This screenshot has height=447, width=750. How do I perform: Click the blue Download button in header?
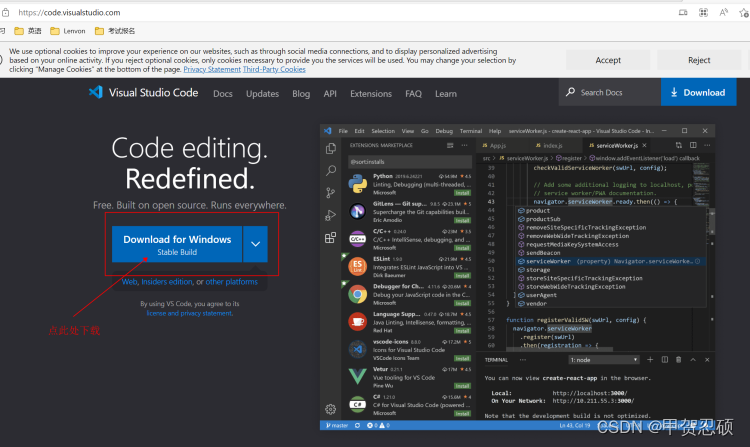[698, 92]
